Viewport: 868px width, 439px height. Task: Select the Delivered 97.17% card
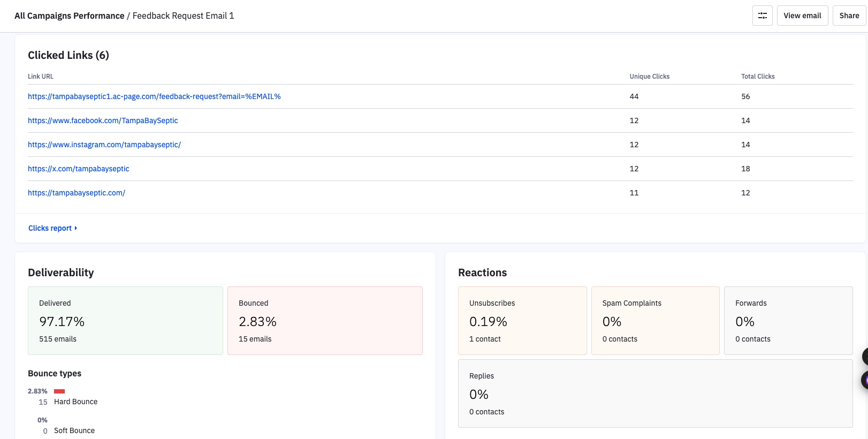125,321
